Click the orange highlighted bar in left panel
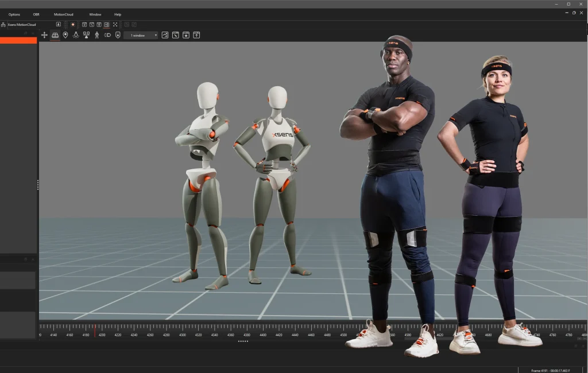 point(18,41)
